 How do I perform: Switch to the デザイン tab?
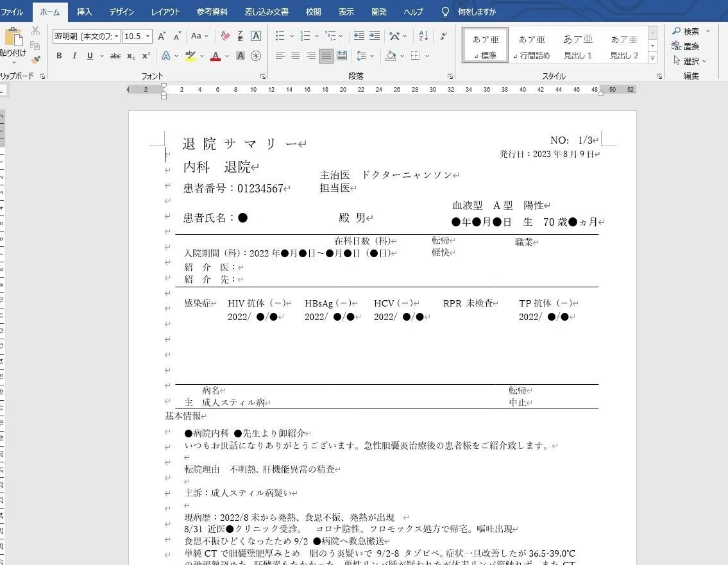coord(122,12)
